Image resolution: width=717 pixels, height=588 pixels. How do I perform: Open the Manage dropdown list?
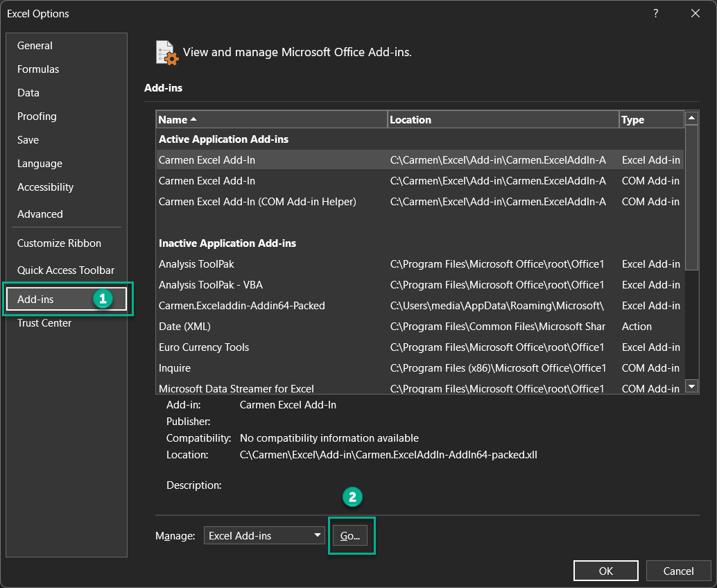point(264,535)
